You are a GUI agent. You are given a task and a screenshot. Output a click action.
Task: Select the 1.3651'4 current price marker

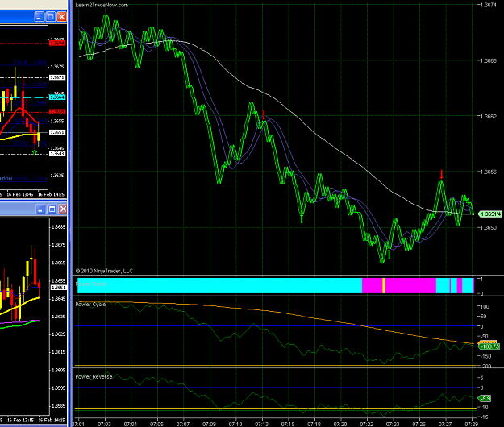pyautogui.click(x=490, y=214)
